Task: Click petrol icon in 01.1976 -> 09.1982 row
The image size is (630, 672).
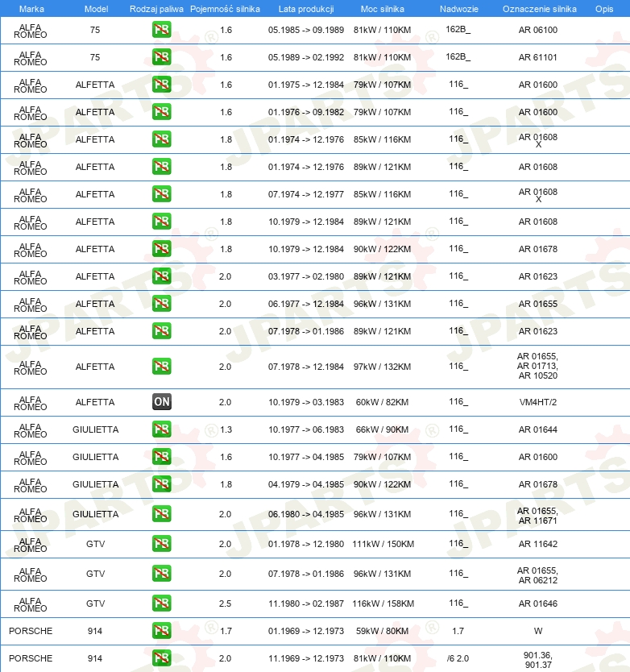Action: tap(162, 112)
